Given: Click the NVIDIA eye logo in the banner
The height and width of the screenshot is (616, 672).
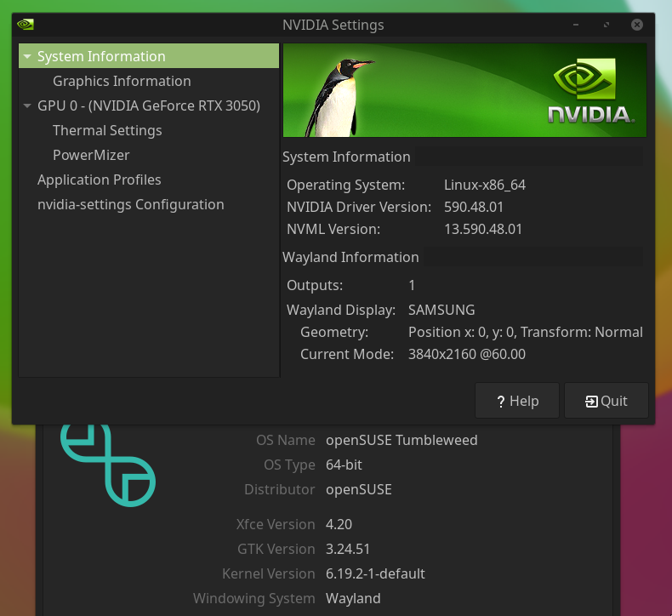Looking at the screenshot, I should pos(580,83).
